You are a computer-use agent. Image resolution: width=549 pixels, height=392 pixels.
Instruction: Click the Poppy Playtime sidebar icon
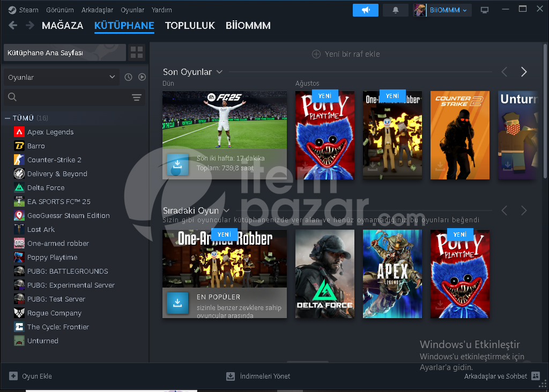point(19,257)
